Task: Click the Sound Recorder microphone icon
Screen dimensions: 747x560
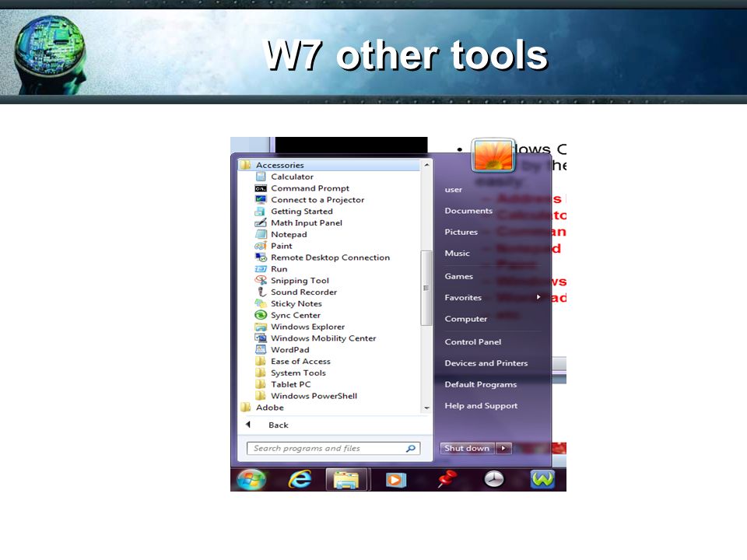Action: tap(261, 292)
